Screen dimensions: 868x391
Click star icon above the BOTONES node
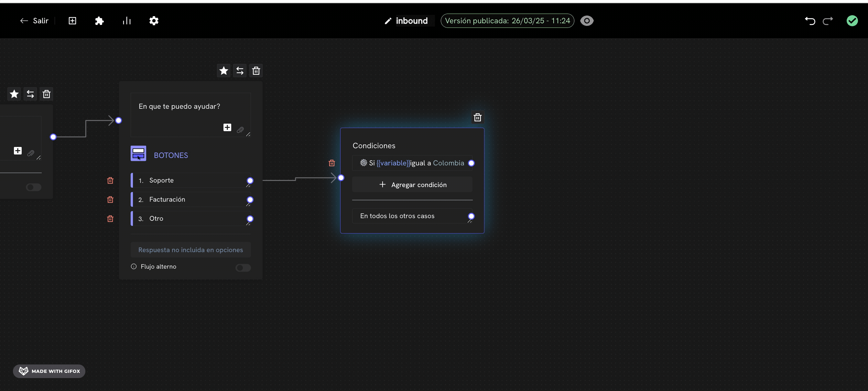pyautogui.click(x=223, y=71)
